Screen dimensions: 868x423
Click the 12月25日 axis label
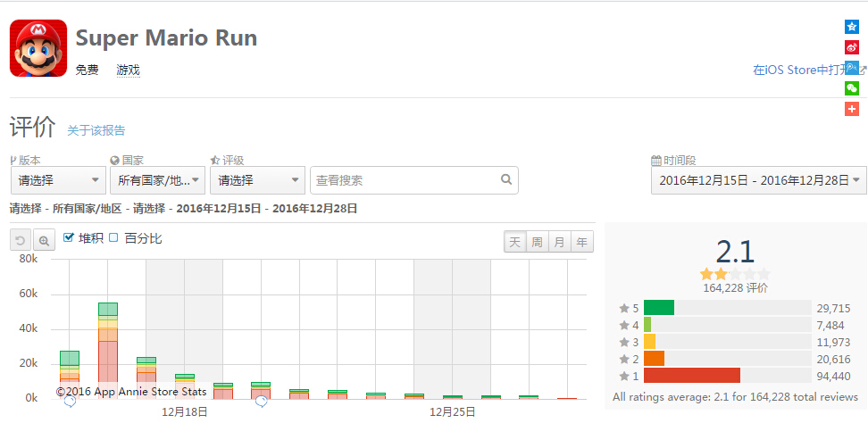tap(452, 412)
